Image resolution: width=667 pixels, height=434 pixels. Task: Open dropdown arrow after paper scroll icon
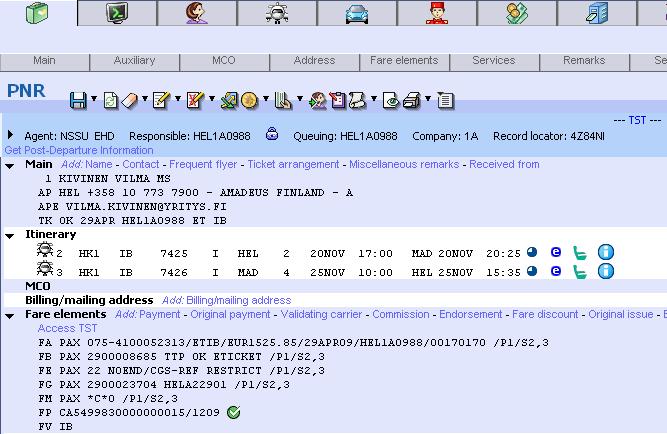coord(374,99)
